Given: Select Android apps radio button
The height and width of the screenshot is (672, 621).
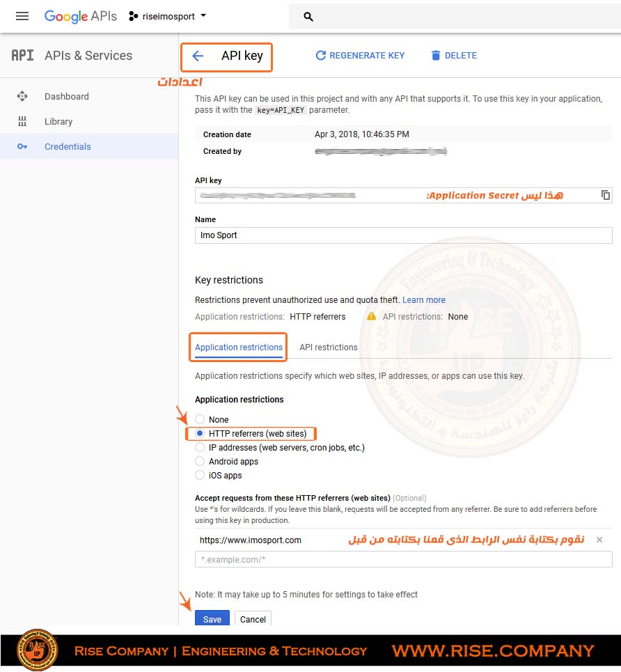Looking at the screenshot, I should (x=200, y=461).
